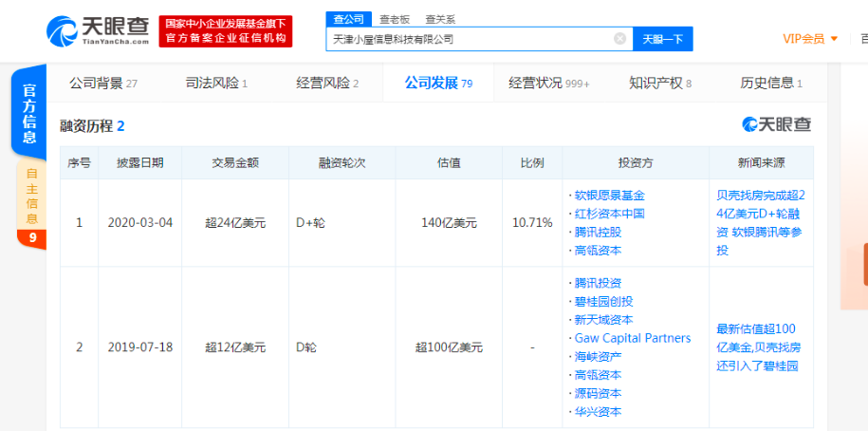Screen dimensions: 868x431
Task: Open the 经营风险 tab
Action: click(x=327, y=84)
